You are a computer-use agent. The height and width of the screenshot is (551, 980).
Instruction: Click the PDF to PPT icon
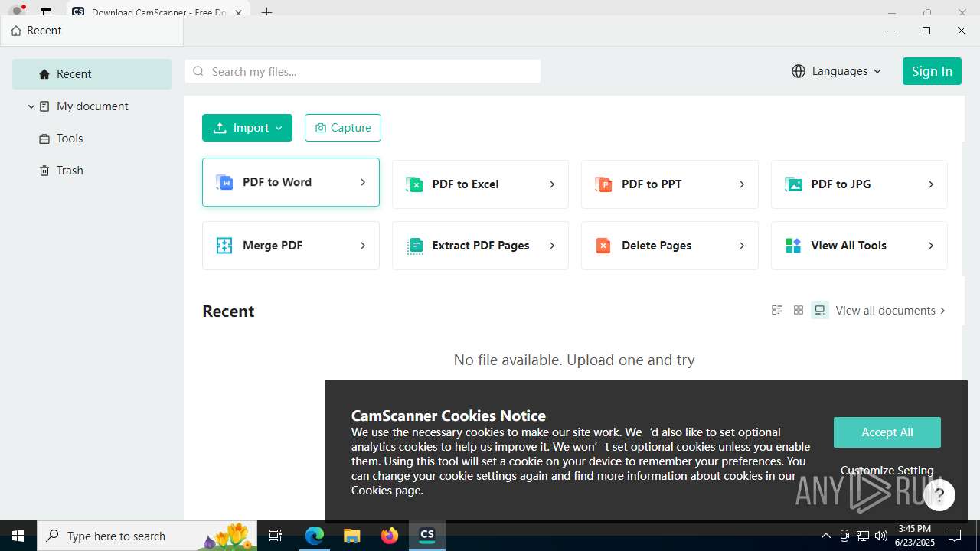coord(603,184)
